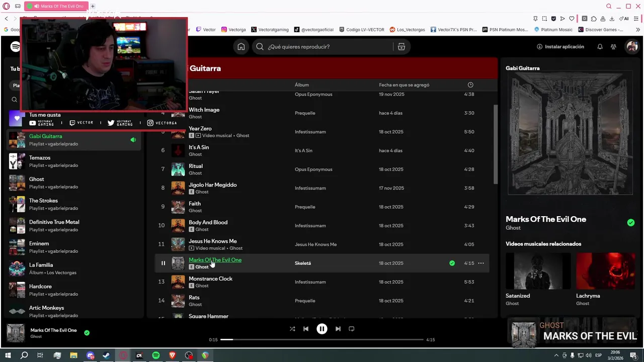Open browser extensions cube icon
644x362 pixels.
pyautogui.click(x=594, y=19)
